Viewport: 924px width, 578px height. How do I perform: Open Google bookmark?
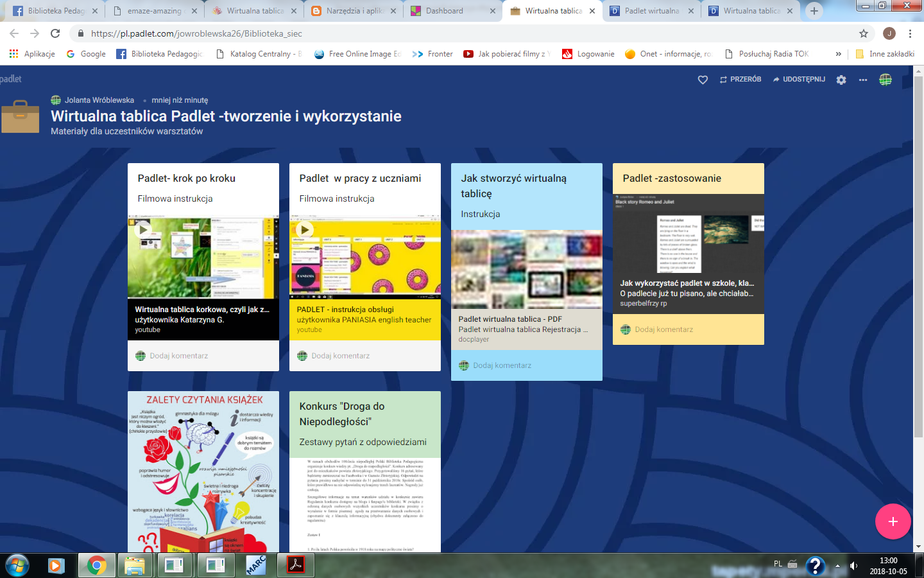tap(86, 54)
